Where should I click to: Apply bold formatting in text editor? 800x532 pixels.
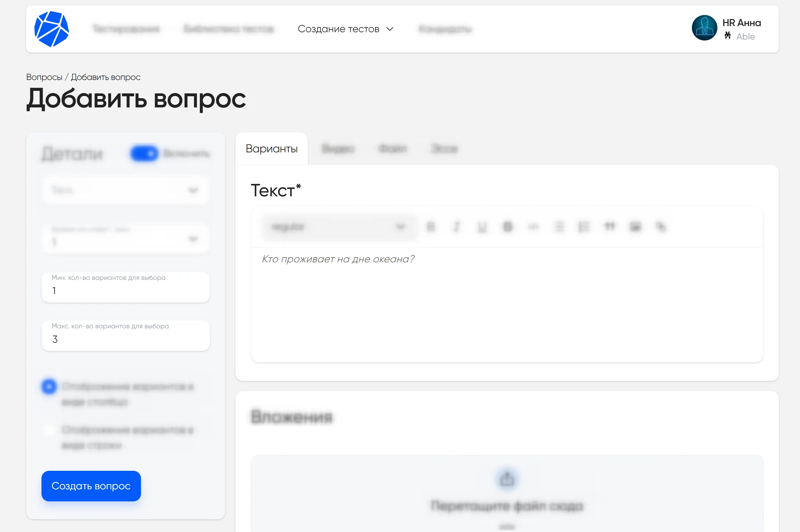431,227
